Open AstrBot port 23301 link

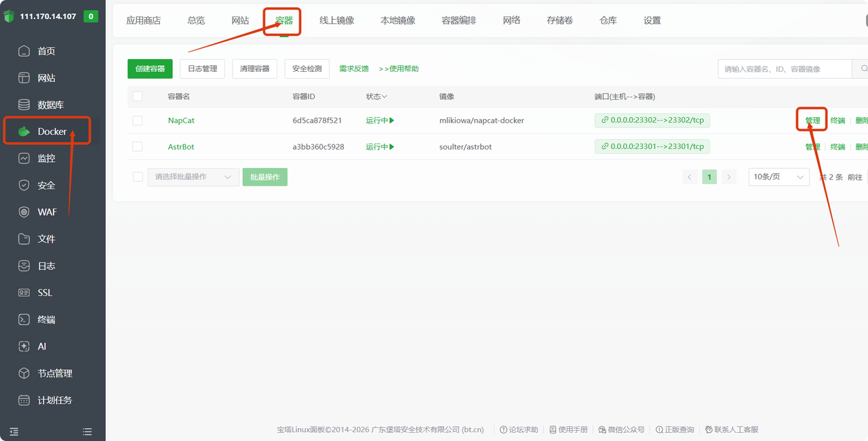click(x=652, y=146)
